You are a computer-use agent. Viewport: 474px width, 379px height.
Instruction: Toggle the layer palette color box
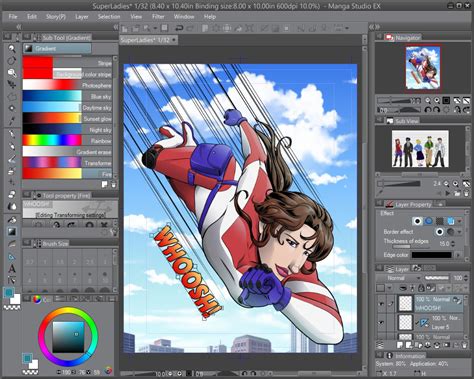click(380, 288)
